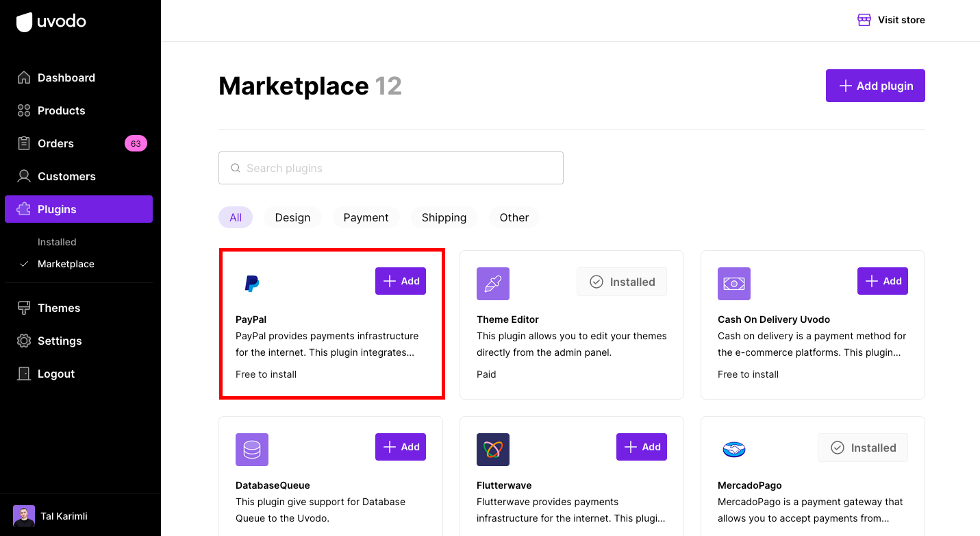Click the MercadoPago handshake logo
Image resolution: width=980 pixels, height=536 pixels.
734,450
